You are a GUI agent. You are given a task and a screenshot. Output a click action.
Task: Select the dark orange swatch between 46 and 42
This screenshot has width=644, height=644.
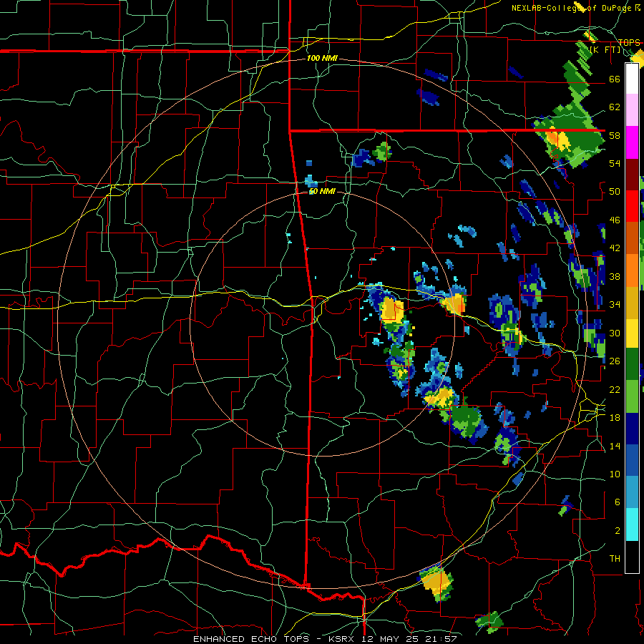tap(632, 238)
